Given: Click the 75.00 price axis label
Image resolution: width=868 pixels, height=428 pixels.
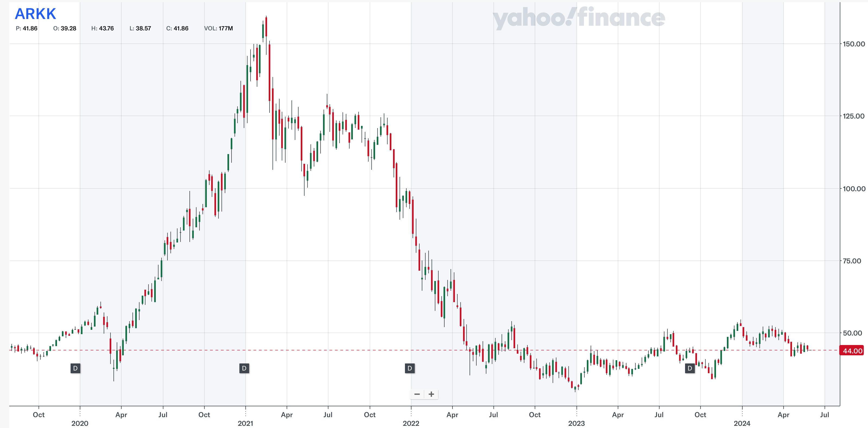Looking at the screenshot, I should (x=851, y=261).
